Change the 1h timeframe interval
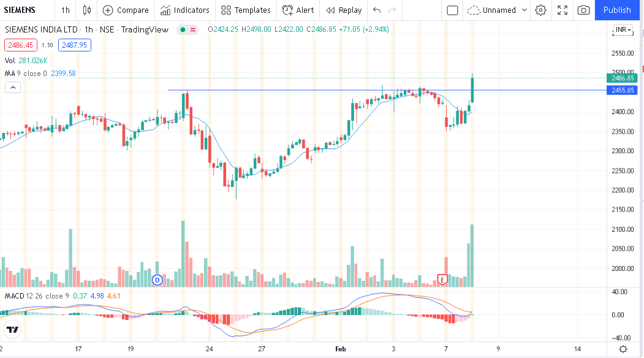 [x=66, y=10]
